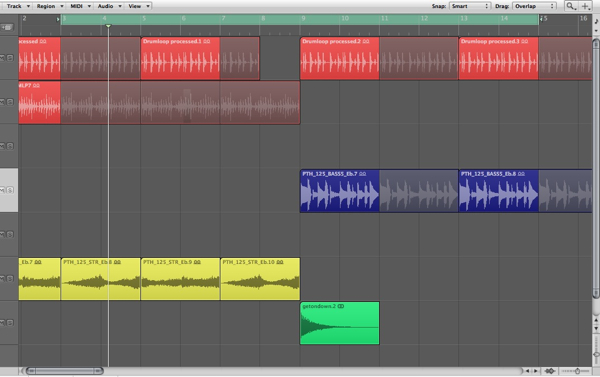
Task: Click the playhead handle in the bar ruler
Action: coord(108,26)
